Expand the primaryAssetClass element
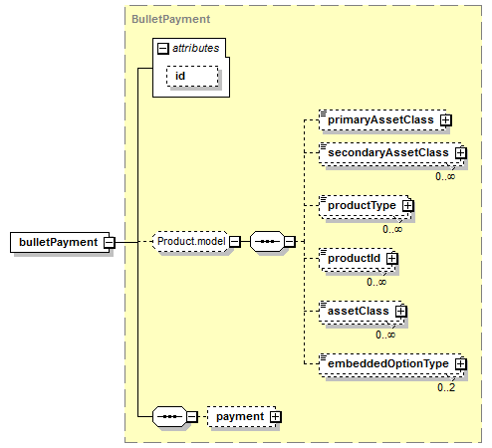This screenshot has width=492, height=448. pos(446,120)
